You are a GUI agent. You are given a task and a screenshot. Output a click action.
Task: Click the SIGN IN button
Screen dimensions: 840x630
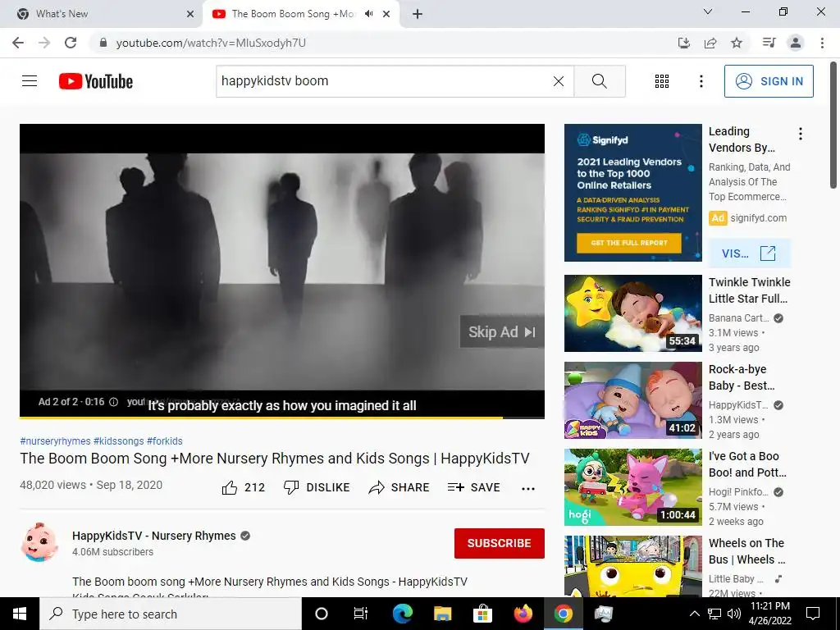(x=768, y=81)
